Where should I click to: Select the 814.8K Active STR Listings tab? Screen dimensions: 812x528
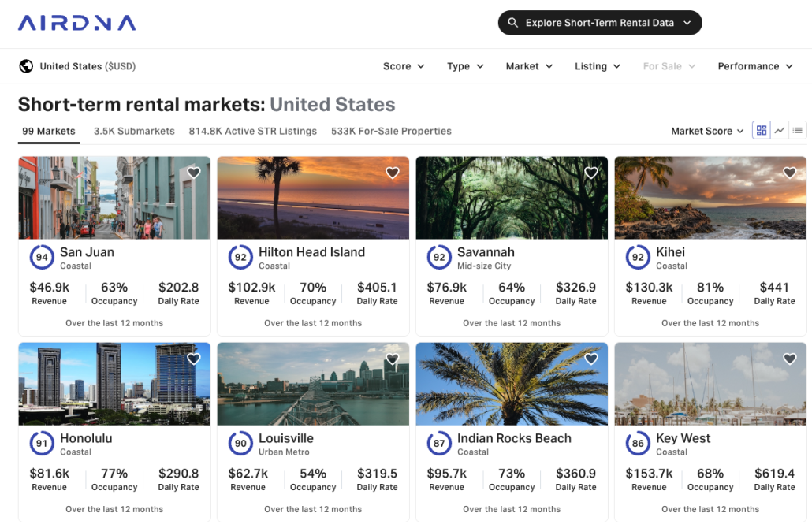253,132
